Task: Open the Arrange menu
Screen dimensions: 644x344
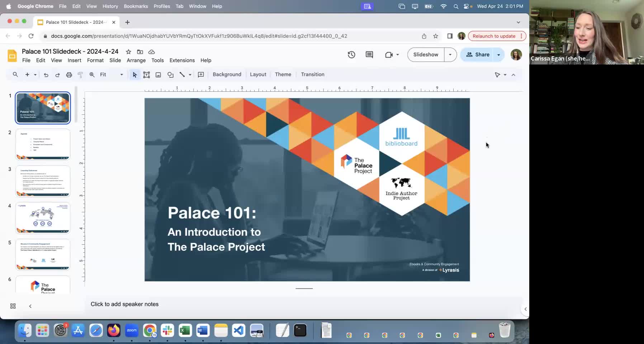Action: click(x=136, y=60)
